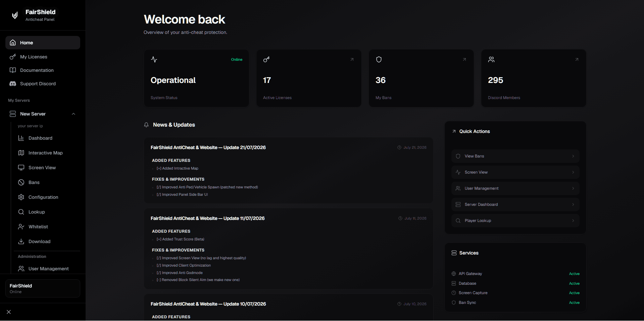Click the chevron on Player Lookup action
This screenshot has width=644, height=321.
click(x=573, y=221)
